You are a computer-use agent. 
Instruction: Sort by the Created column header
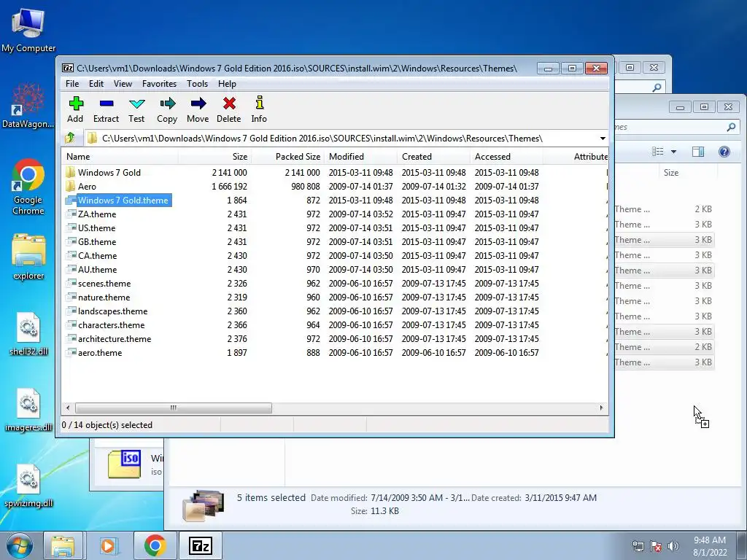point(433,157)
